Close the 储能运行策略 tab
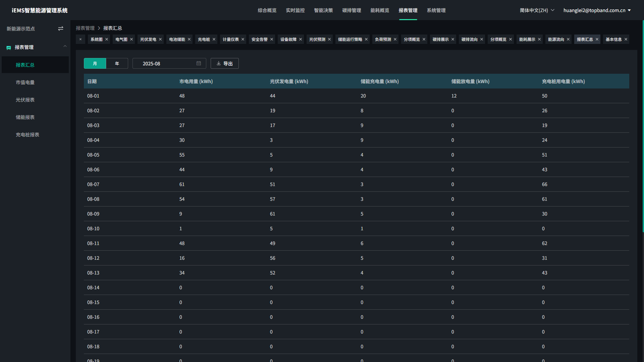 pyautogui.click(x=366, y=40)
